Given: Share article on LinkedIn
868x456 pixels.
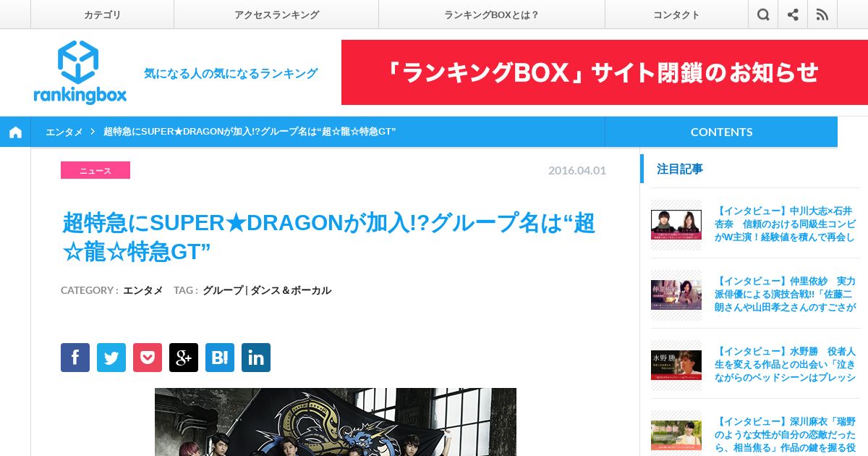Looking at the screenshot, I should pyautogui.click(x=256, y=358).
